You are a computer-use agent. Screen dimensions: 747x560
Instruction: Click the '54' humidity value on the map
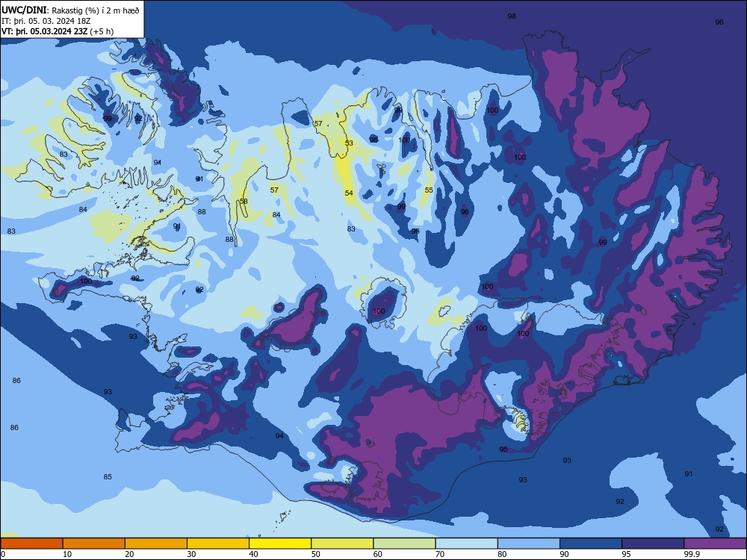(349, 193)
